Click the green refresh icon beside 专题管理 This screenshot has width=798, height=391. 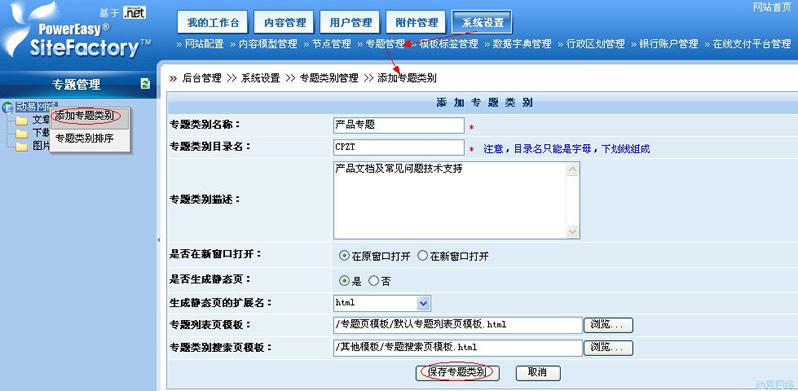coord(146,84)
